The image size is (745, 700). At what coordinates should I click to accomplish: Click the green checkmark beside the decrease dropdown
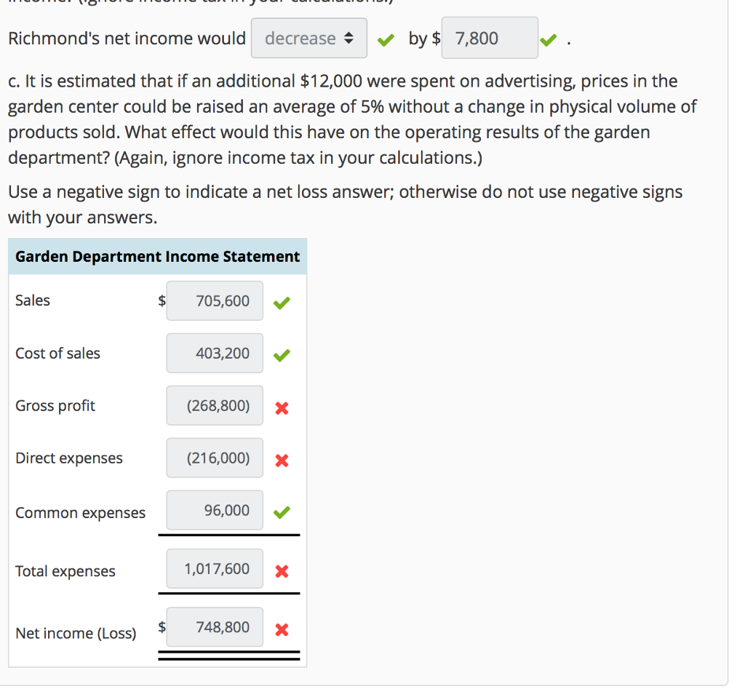coord(386,39)
